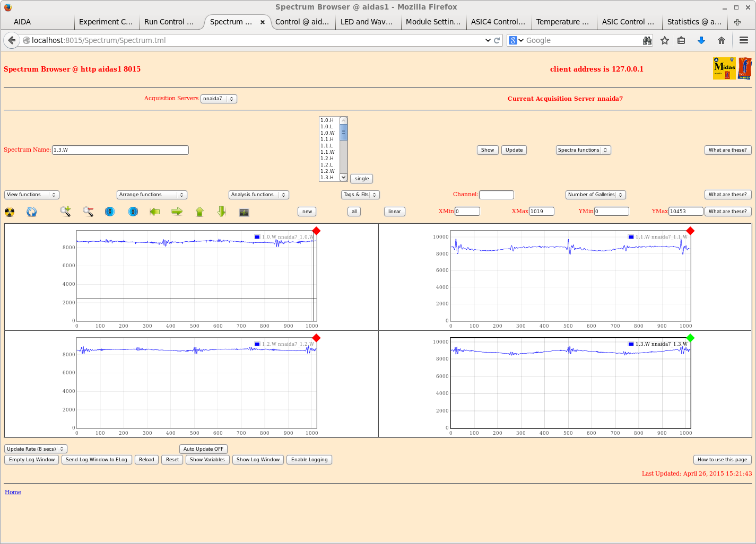Click the green up arrow icon
This screenshot has width=756, height=544.
pyautogui.click(x=199, y=212)
